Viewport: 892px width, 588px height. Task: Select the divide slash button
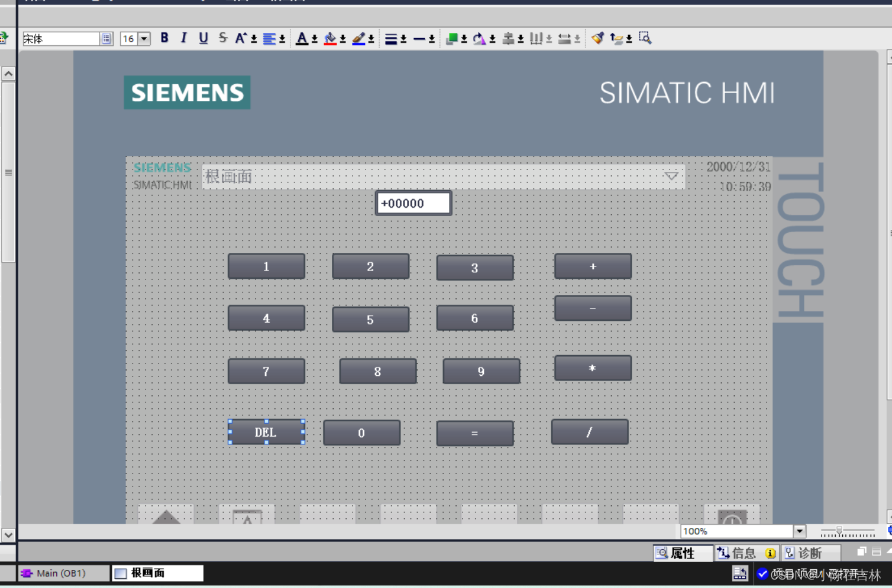pos(590,432)
